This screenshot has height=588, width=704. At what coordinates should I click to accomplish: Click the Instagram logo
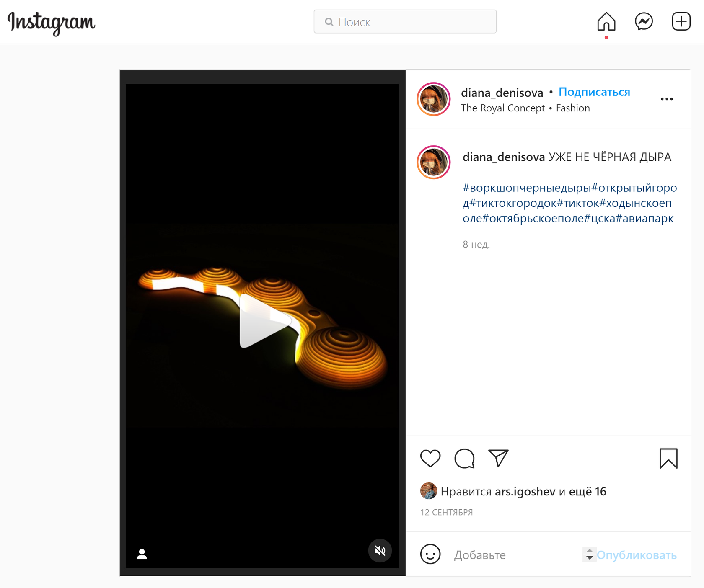click(52, 23)
